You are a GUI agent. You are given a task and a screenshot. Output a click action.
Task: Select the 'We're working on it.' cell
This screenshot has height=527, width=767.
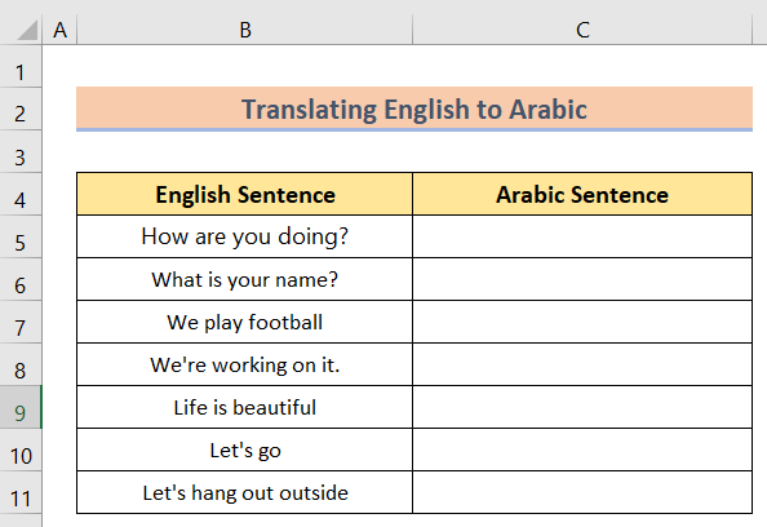(245, 365)
